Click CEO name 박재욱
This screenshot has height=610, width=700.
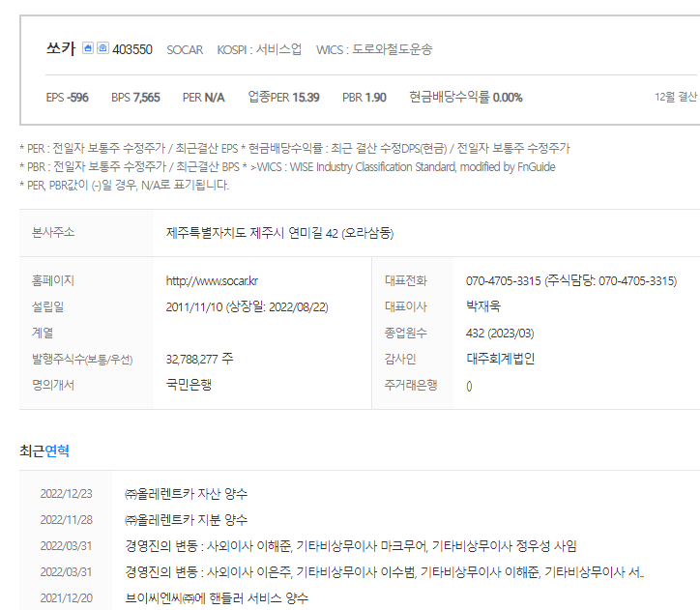(x=483, y=306)
